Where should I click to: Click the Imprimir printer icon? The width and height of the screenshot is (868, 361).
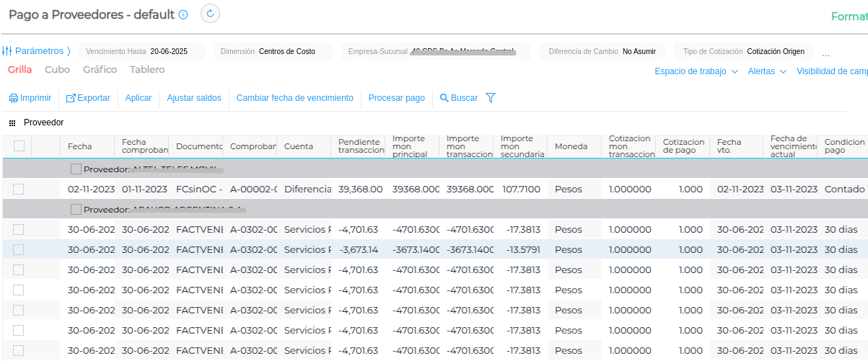[x=14, y=98]
